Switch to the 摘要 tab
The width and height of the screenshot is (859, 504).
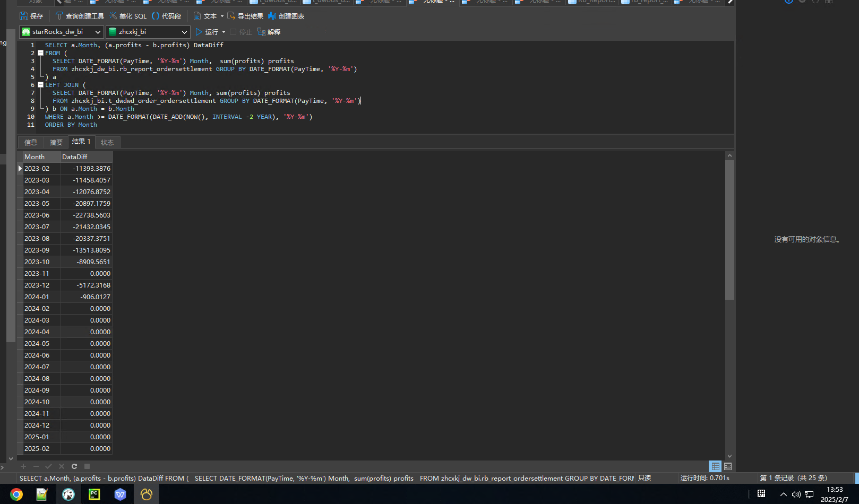click(x=56, y=142)
